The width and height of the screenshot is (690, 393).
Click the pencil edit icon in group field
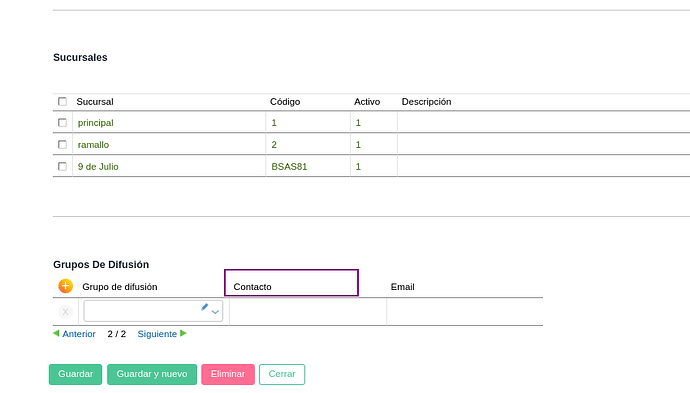tap(204, 307)
